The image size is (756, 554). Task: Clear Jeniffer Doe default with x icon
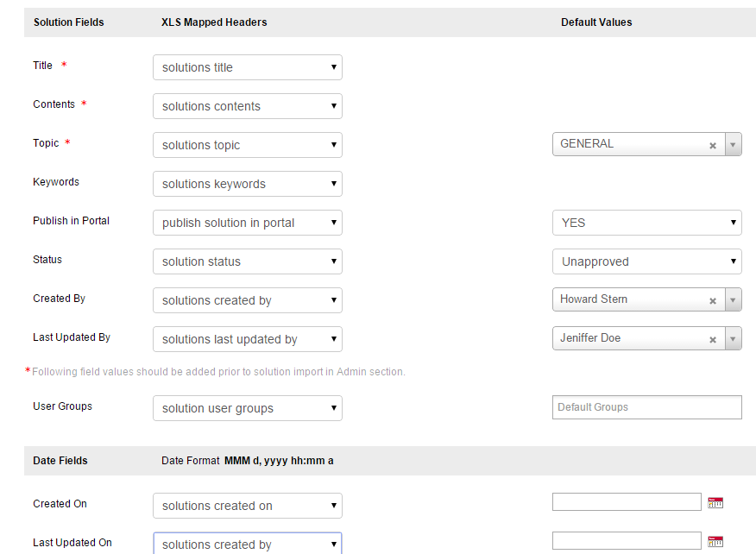click(x=713, y=340)
